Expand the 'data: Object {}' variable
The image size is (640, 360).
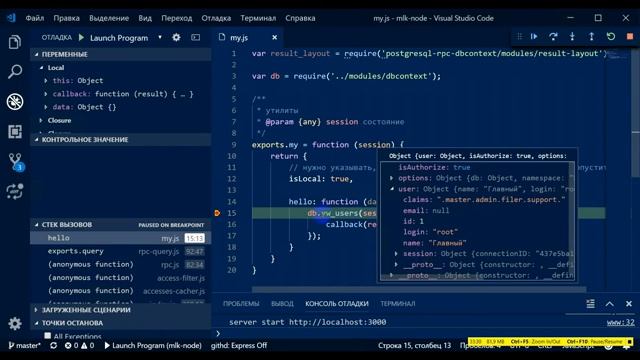coord(46,107)
